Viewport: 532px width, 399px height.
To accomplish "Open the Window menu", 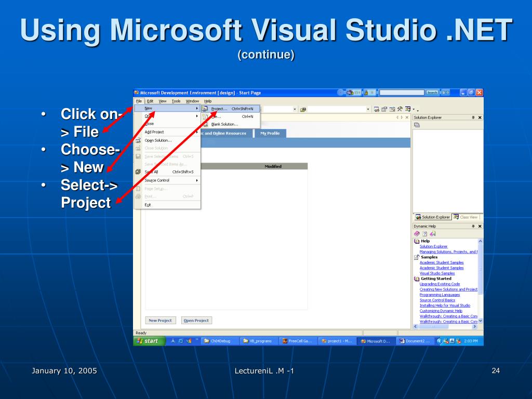I will point(192,101).
